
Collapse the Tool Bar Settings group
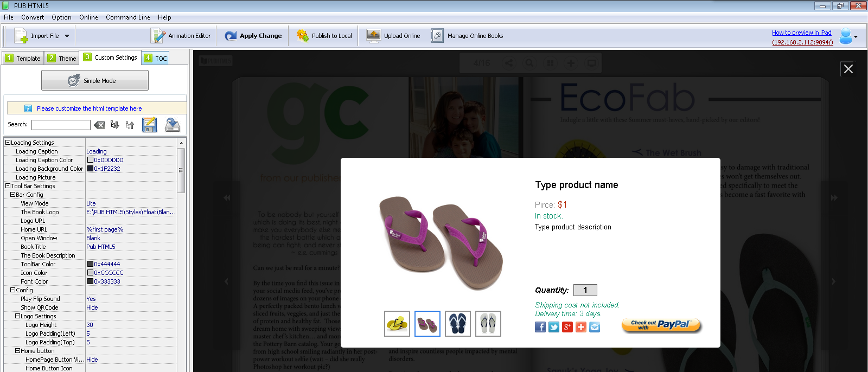click(x=8, y=186)
